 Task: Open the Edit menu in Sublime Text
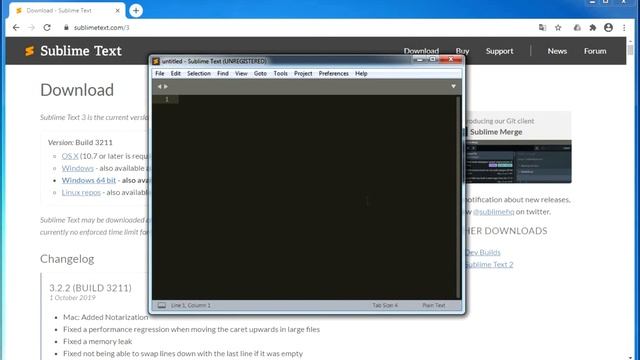pos(176,73)
